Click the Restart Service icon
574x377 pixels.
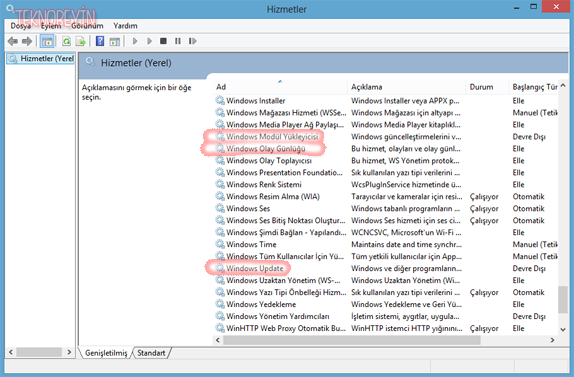[x=193, y=41]
